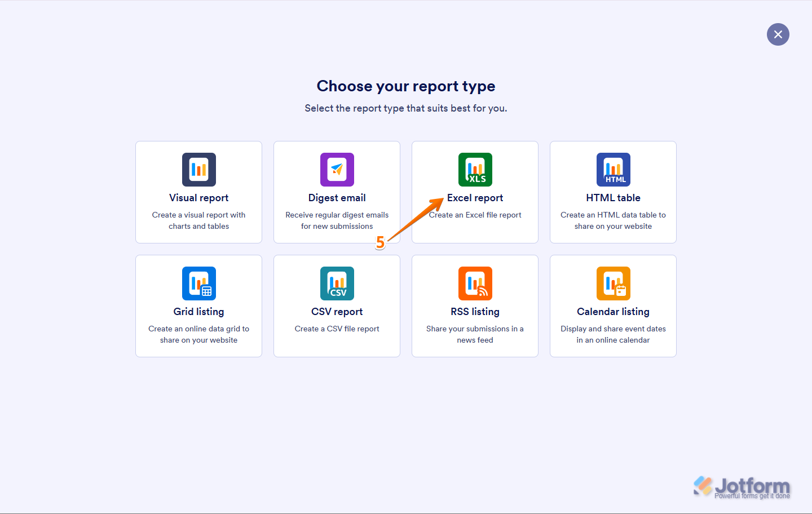The height and width of the screenshot is (514, 812).
Task: Click the teal CSV report icon
Action: pyautogui.click(x=337, y=283)
